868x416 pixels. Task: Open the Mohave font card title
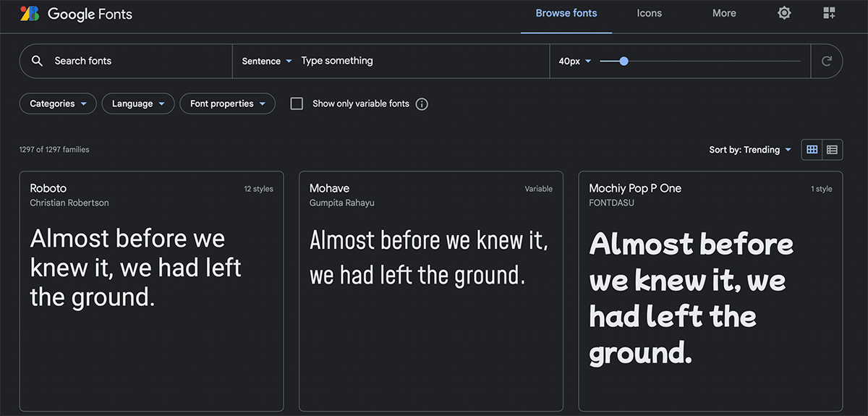coord(329,188)
